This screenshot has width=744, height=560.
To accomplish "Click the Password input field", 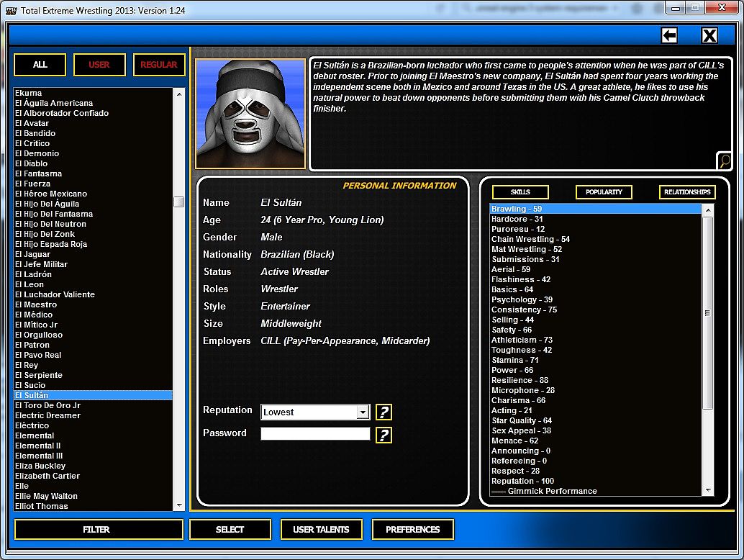I will [315, 433].
